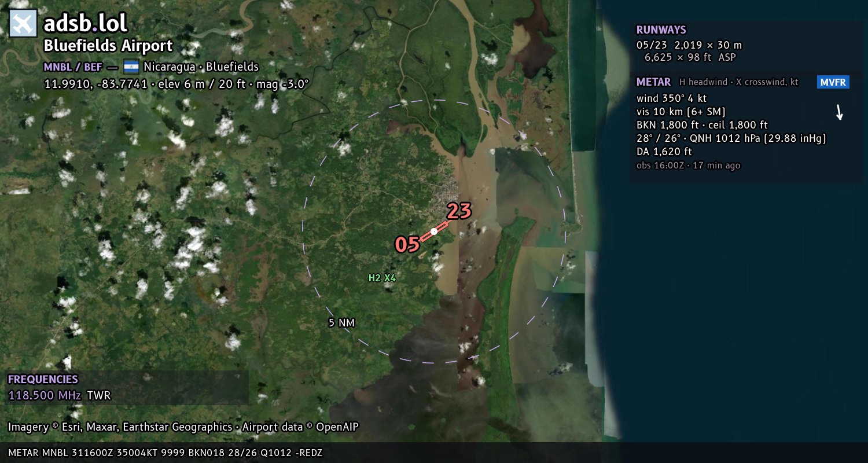The height and width of the screenshot is (463, 868).
Task: Click the METAR section heading
Action: pos(654,82)
